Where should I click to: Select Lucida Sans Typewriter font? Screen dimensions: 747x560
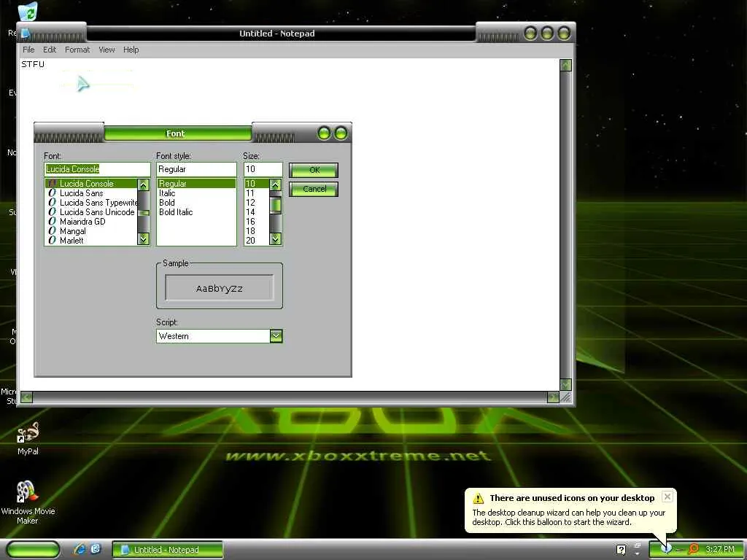(91, 203)
